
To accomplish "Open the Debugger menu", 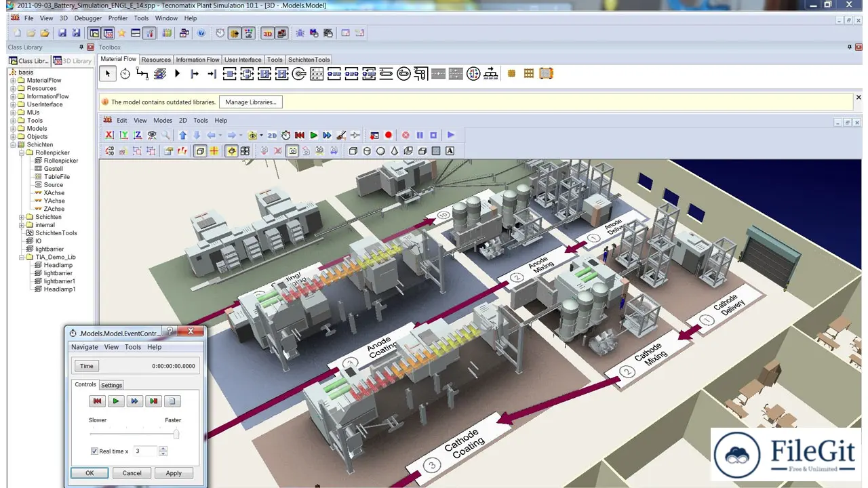I will point(88,18).
